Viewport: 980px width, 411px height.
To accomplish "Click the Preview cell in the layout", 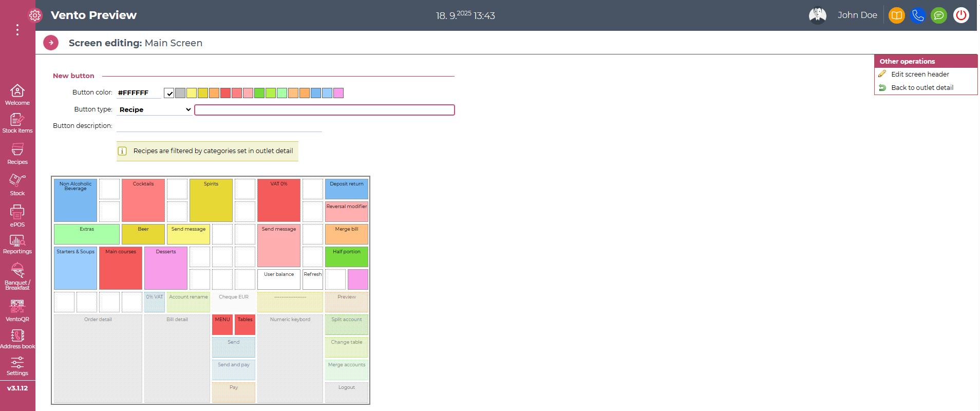I will pos(347,302).
